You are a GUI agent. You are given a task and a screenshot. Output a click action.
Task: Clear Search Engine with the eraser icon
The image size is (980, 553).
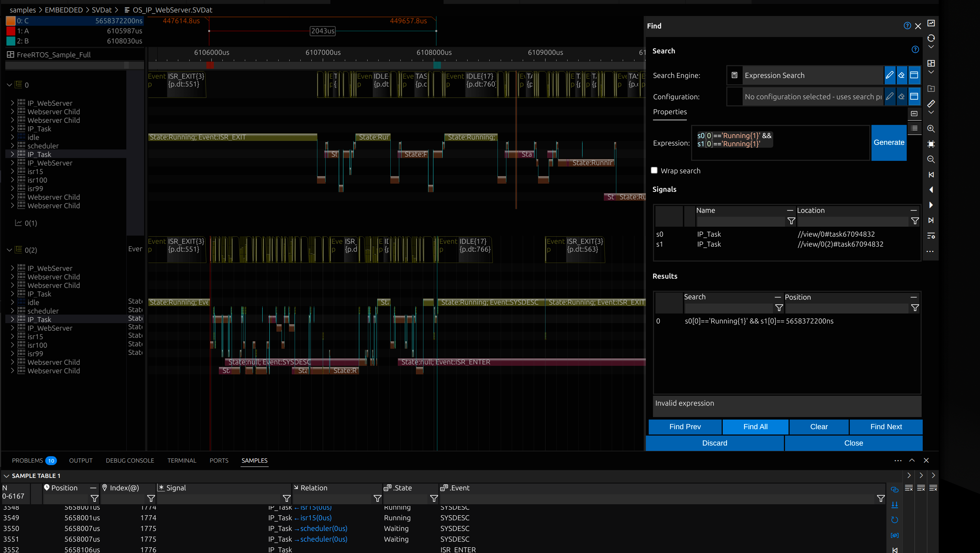(x=901, y=75)
